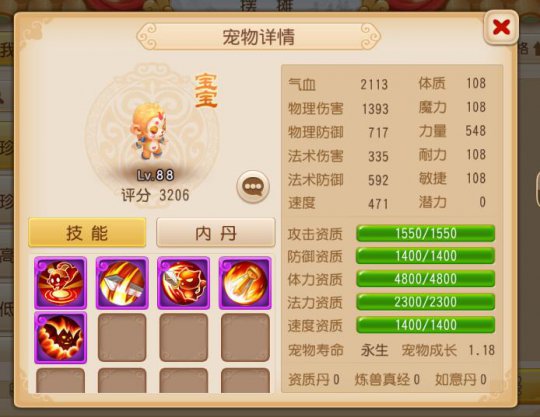Click the 攻击资质 1550/1550 bar
540x417 pixels.
(x=426, y=233)
